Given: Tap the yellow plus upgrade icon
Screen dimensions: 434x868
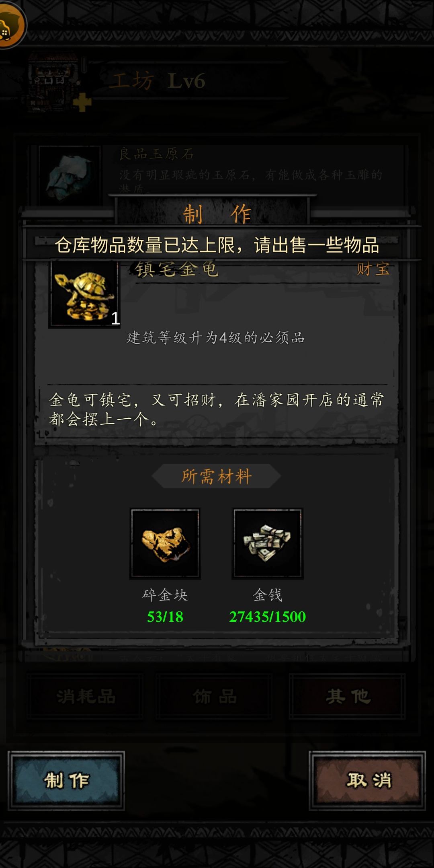Looking at the screenshot, I should (83, 103).
